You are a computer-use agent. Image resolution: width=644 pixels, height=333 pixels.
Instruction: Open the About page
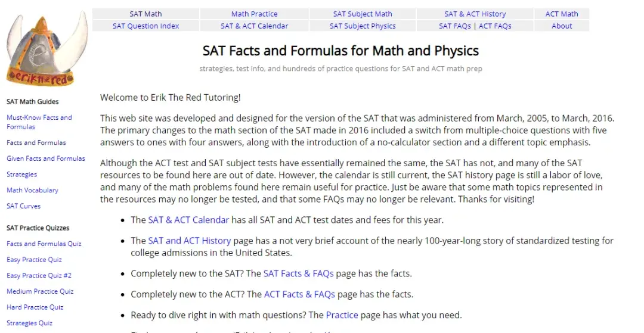[562, 26]
